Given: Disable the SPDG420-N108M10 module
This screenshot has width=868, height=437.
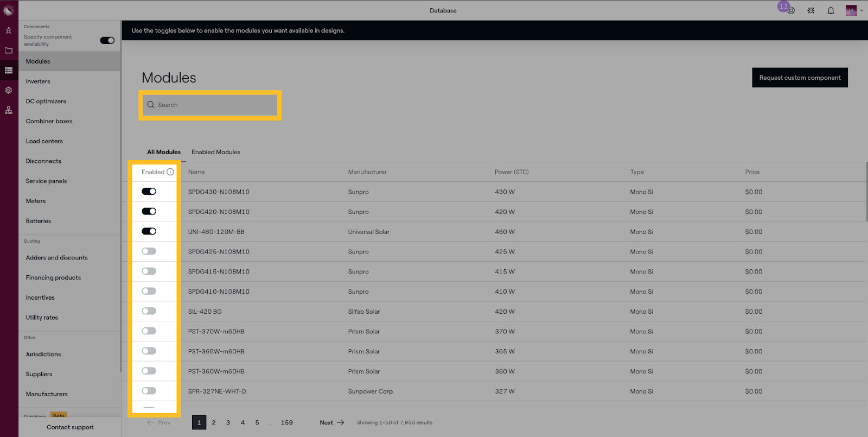Looking at the screenshot, I should pyautogui.click(x=149, y=211).
